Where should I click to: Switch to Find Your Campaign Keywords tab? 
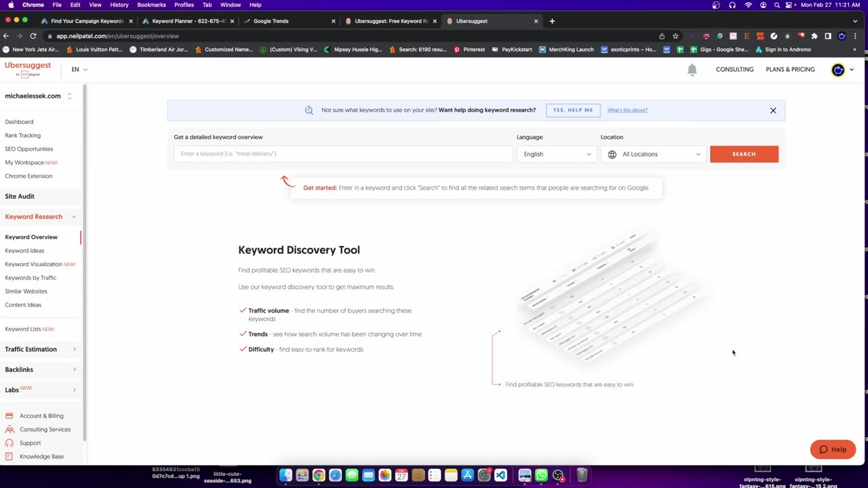tap(87, 21)
